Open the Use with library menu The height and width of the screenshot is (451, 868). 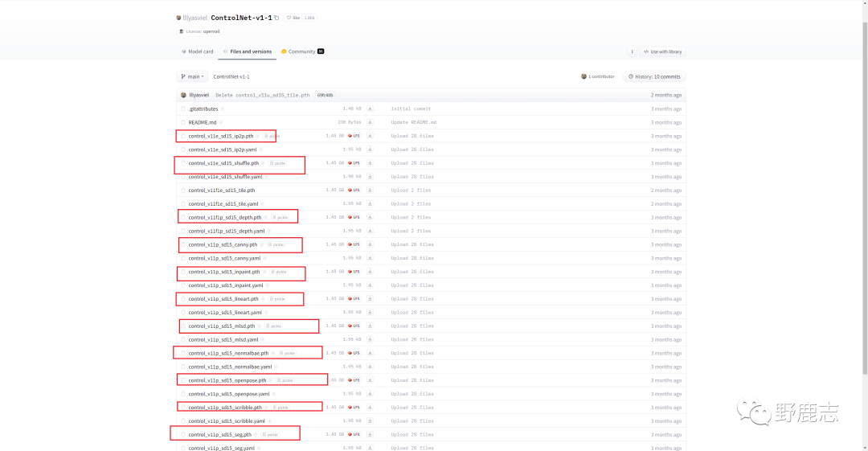(662, 51)
